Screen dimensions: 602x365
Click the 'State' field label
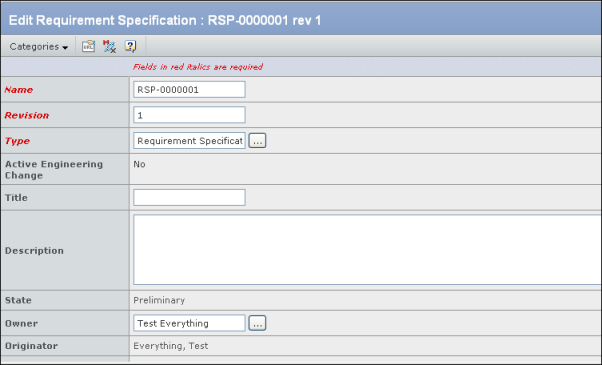18,300
